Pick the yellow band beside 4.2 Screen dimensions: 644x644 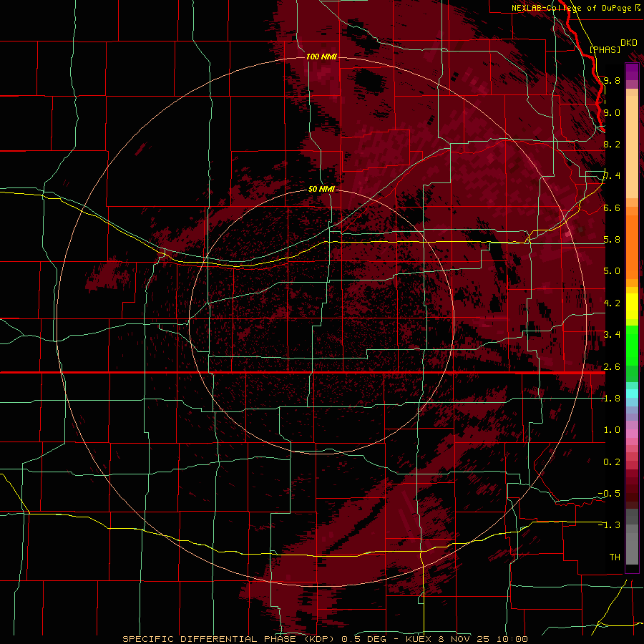632,306
